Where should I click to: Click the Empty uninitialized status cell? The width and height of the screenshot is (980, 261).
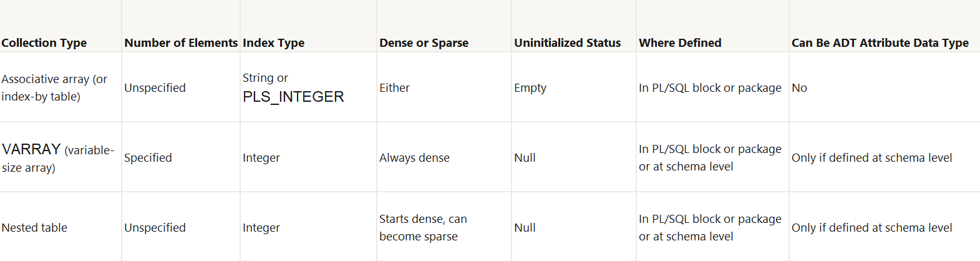(x=530, y=88)
